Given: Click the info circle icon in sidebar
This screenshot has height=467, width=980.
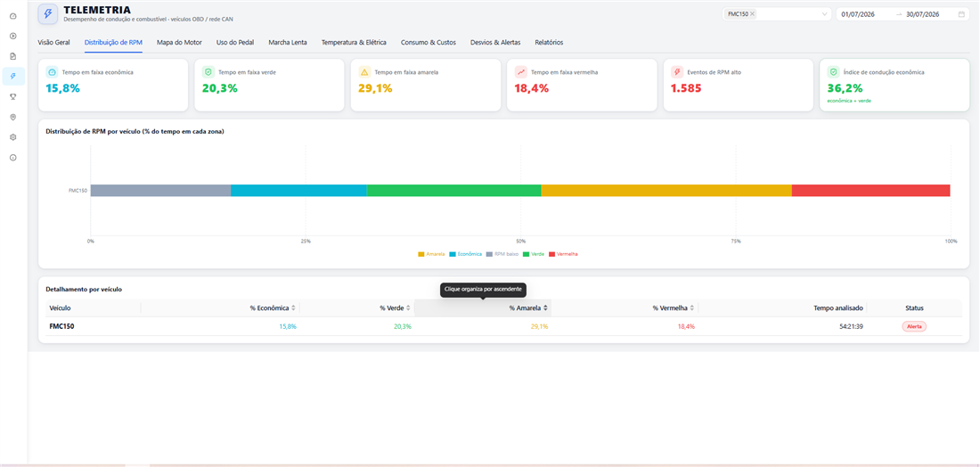Looking at the screenshot, I should click(x=13, y=158).
